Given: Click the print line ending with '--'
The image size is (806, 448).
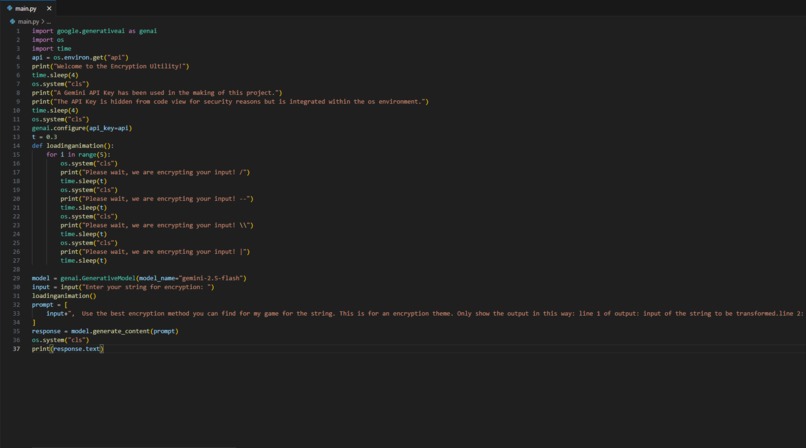Looking at the screenshot, I should tap(157, 199).
